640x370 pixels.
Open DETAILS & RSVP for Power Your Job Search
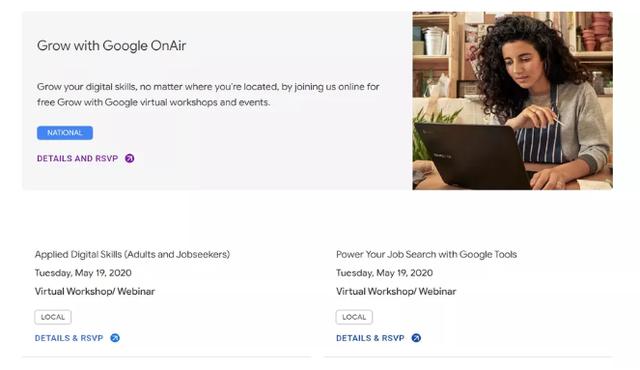click(x=370, y=338)
